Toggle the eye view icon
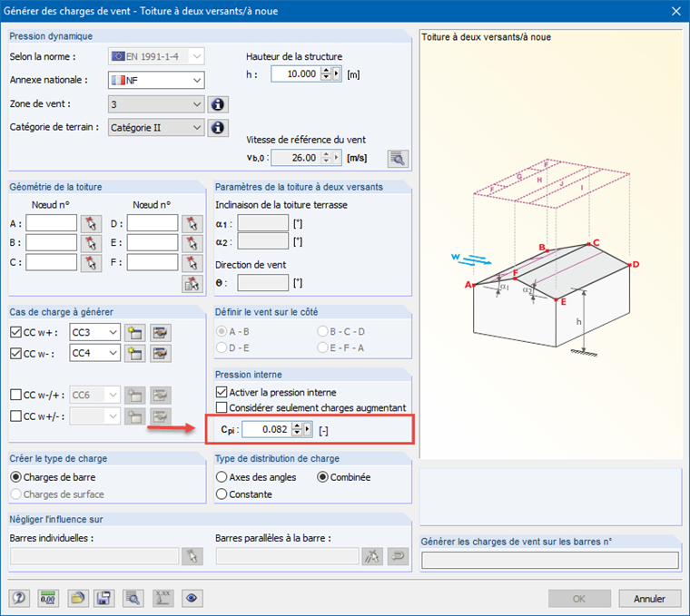The width and height of the screenshot is (690, 616). [x=192, y=599]
